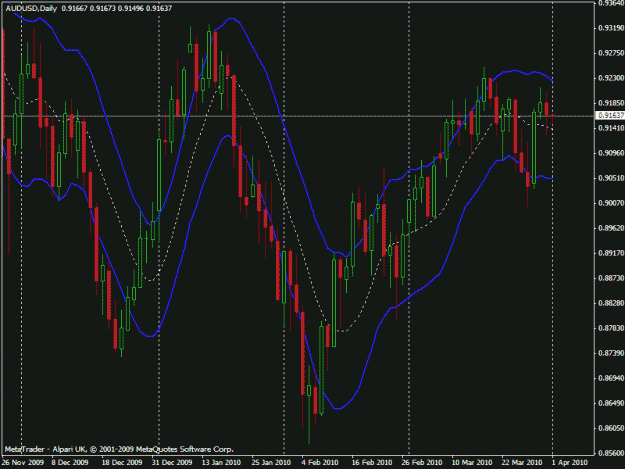The image size is (625, 469).
Task: Click the 0.87390 price axis label
Action: click(x=611, y=353)
